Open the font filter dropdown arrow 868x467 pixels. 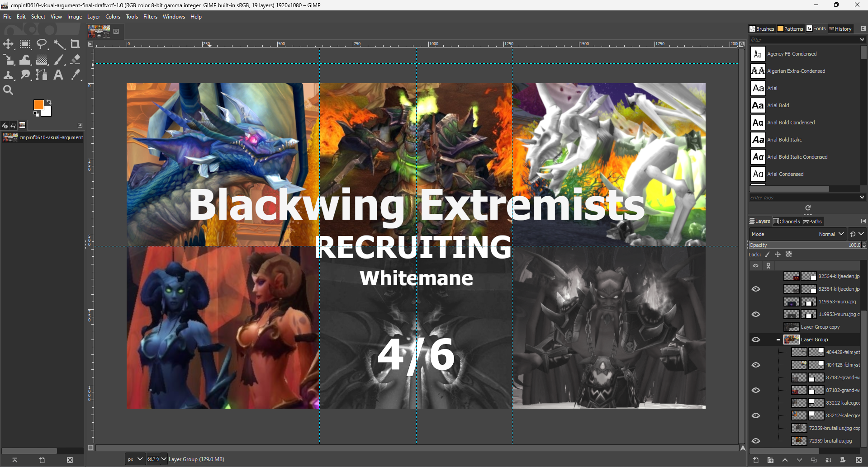point(862,40)
